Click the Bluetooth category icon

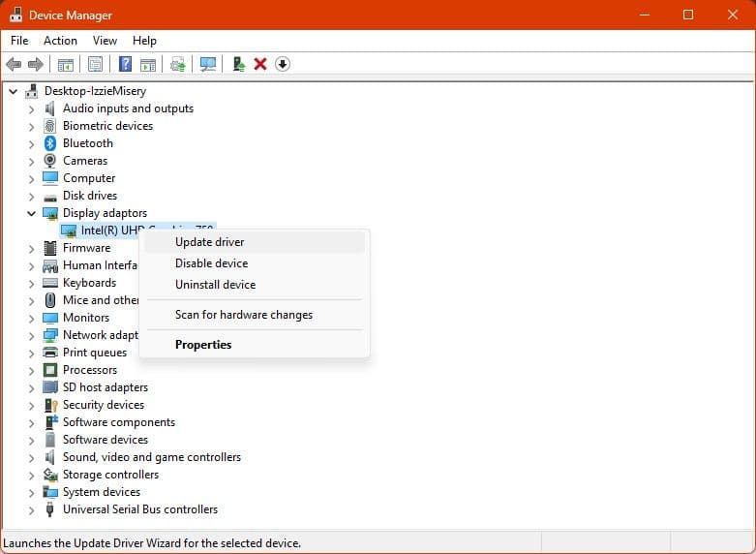(x=50, y=143)
